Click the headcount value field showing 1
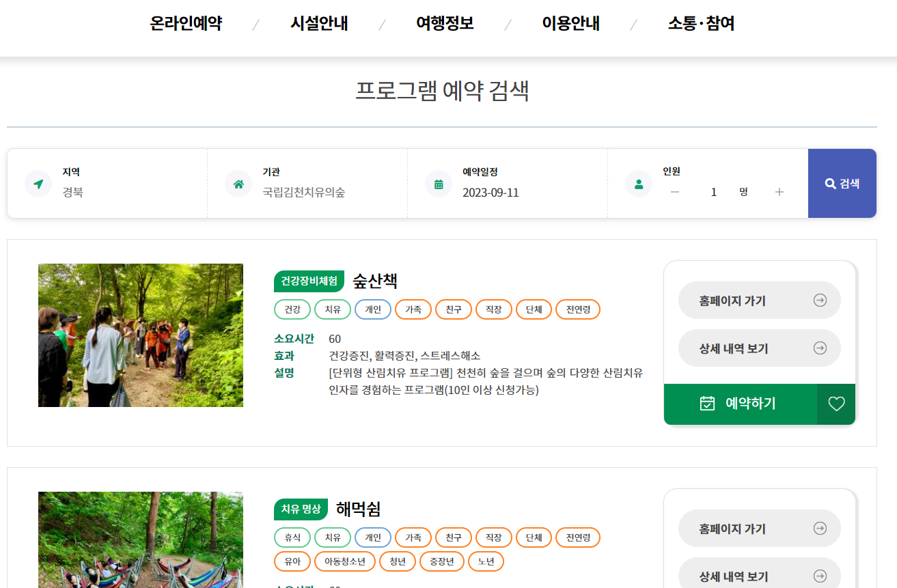897x588 pixels. pos(713,192)
